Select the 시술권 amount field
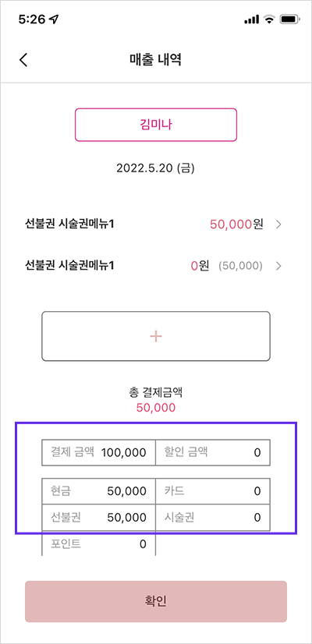Image resolution: width=312 pixels, height=644 pixels. (212, 517)
